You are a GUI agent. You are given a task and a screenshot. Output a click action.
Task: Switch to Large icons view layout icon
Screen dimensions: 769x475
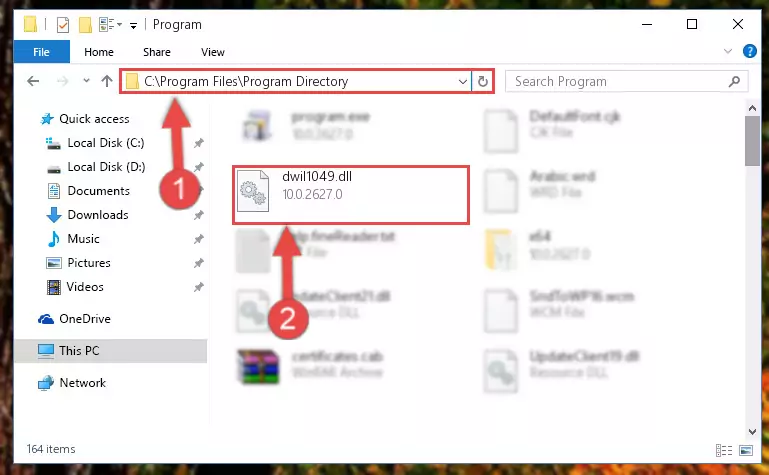click(746, 450)
